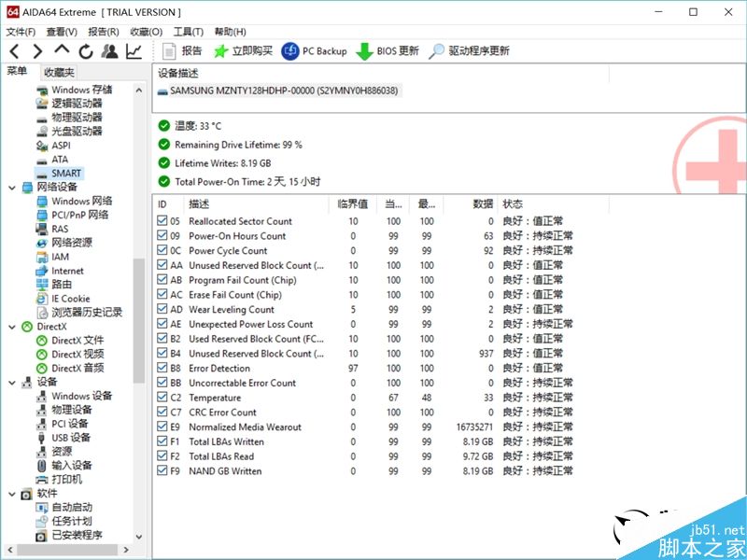Select the ASPI tree icon

coord(42,146)
